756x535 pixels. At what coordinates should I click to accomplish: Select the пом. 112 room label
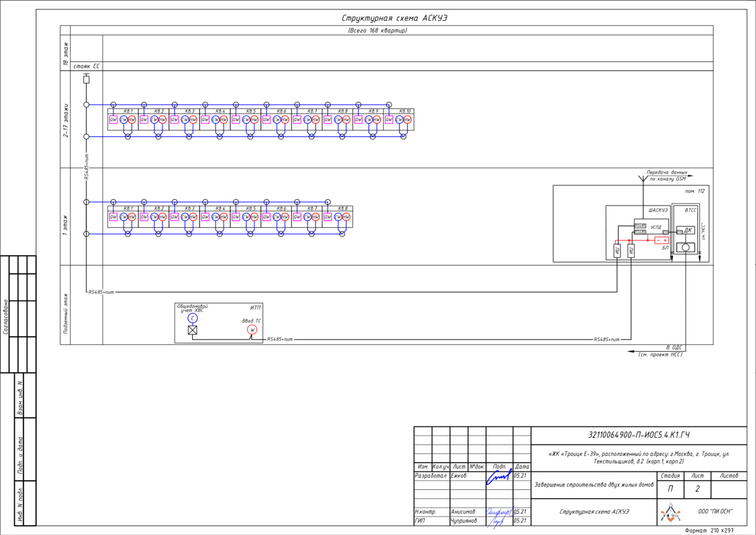tap(695, 191)
